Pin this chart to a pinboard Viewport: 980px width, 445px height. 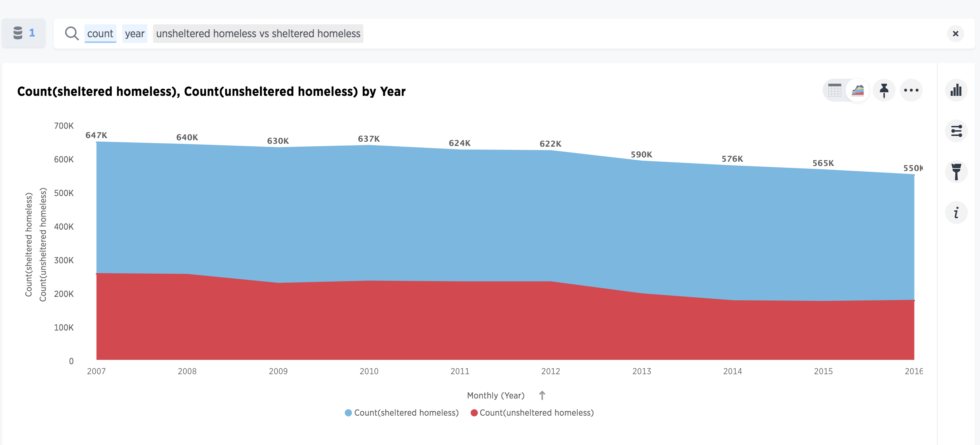point(884,91)
